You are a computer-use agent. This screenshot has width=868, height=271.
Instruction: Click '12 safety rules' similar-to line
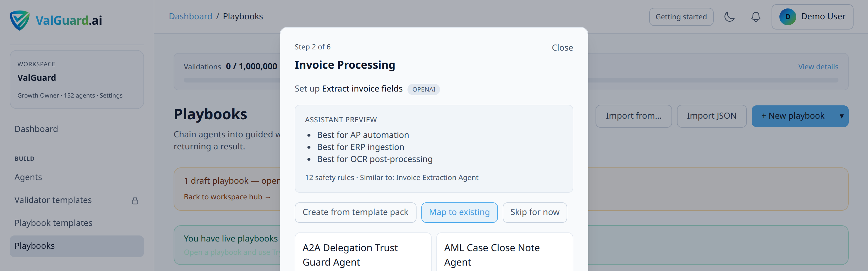(x=392, y=178)
